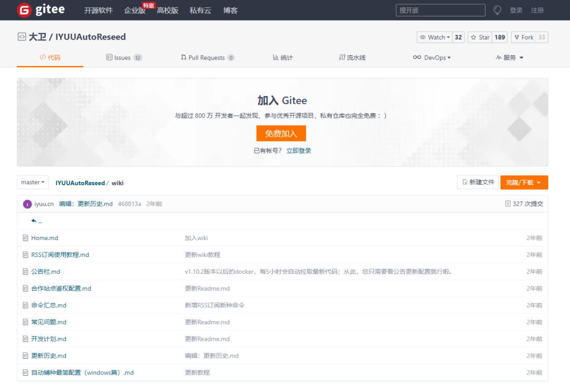Click the 免费加入 button
Screen dimensions: 570x392
click(281, 133)
